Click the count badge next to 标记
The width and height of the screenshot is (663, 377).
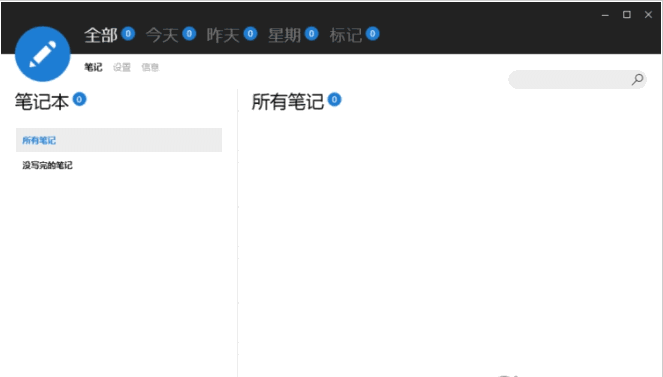point(373,34)
